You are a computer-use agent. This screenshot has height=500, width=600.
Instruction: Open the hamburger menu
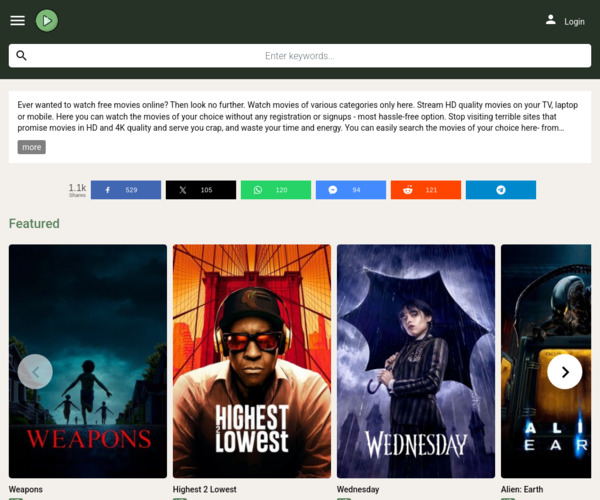[18, 21]
